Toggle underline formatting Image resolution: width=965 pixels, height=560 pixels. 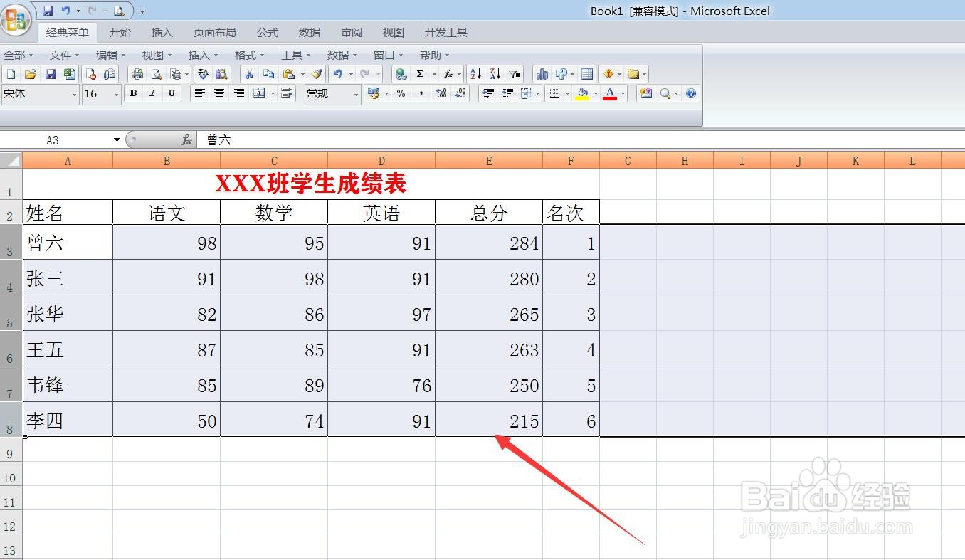(x=172, y=93)
